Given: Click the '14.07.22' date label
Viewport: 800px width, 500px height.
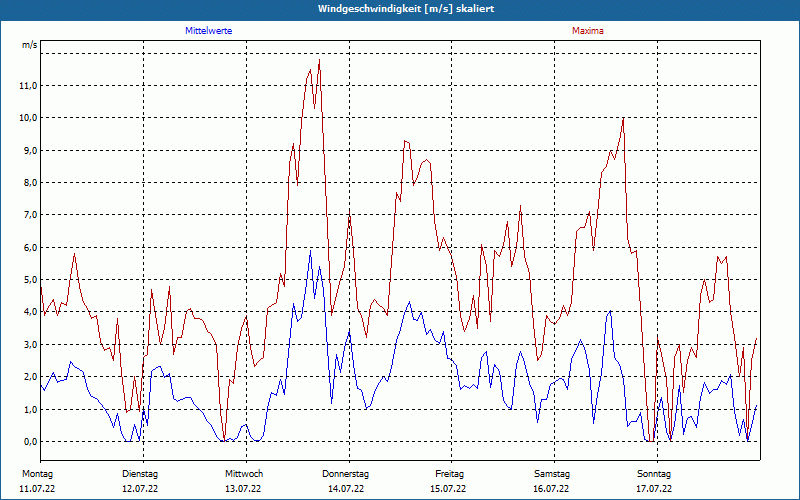Looking at the screenshot, I should click(346, 489).
